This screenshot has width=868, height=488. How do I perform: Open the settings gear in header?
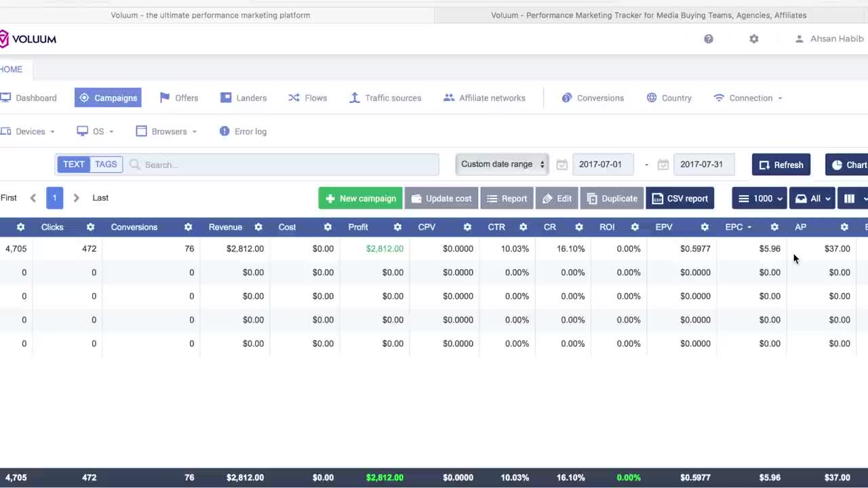pos(754,39)
